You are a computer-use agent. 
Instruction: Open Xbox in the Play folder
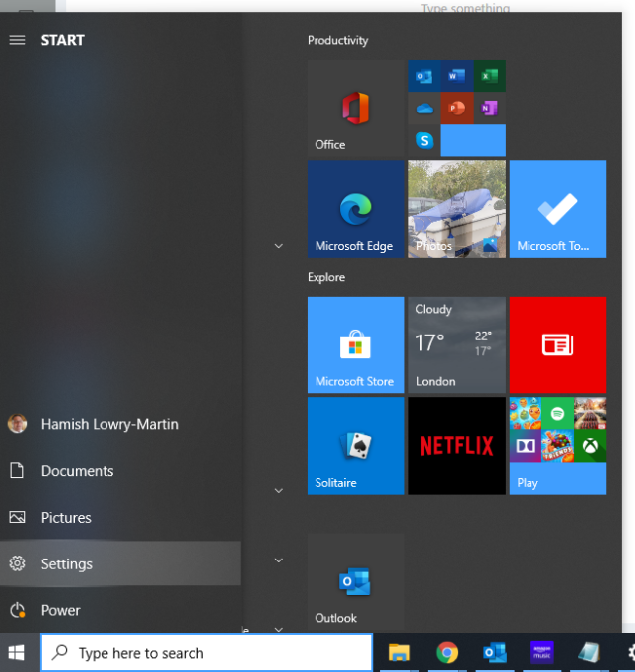590,446
